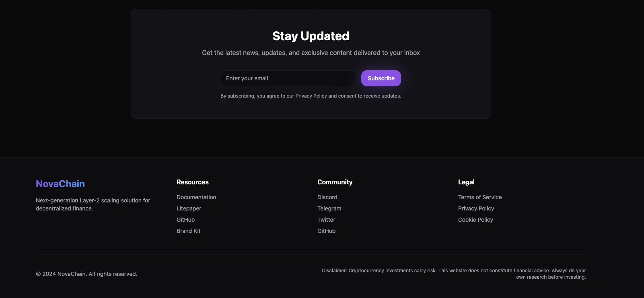Click the NovaChain footer logo

tap(60, 184)
